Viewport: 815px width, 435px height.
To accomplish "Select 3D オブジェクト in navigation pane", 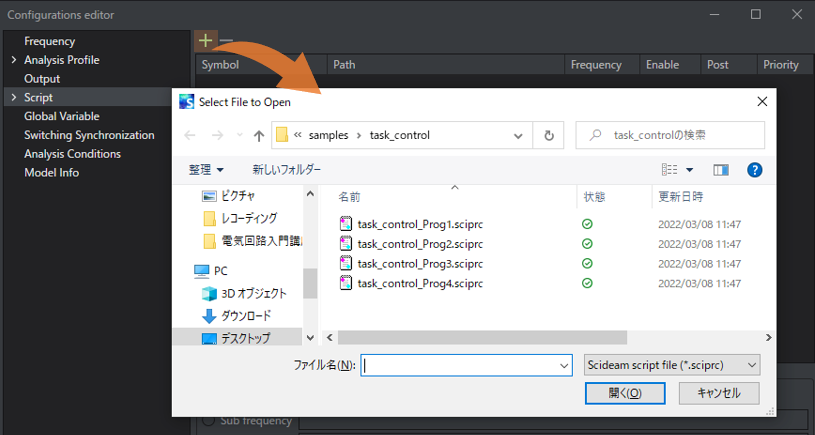I will point(244,293).
